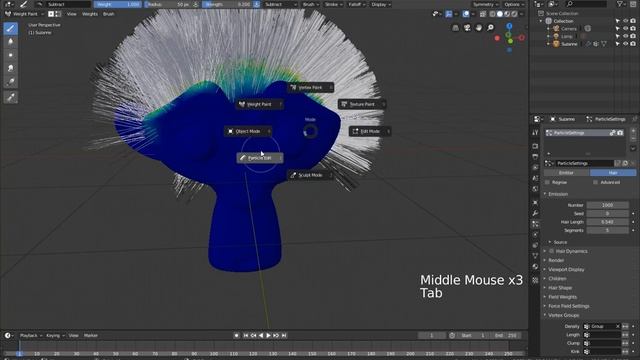Add a particle system slot plus
Image resolution: width=640 pixels, height=360 pixels.
pos(633,132)
